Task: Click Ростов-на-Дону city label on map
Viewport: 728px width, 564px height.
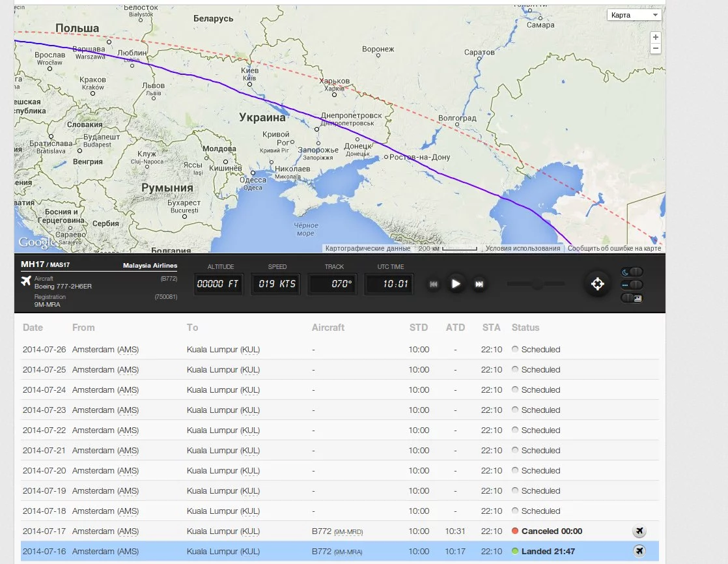Action: [x=420, y=157]
